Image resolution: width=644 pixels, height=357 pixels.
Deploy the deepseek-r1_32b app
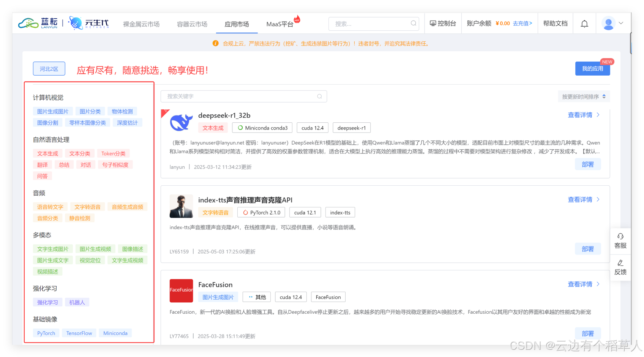587,164
